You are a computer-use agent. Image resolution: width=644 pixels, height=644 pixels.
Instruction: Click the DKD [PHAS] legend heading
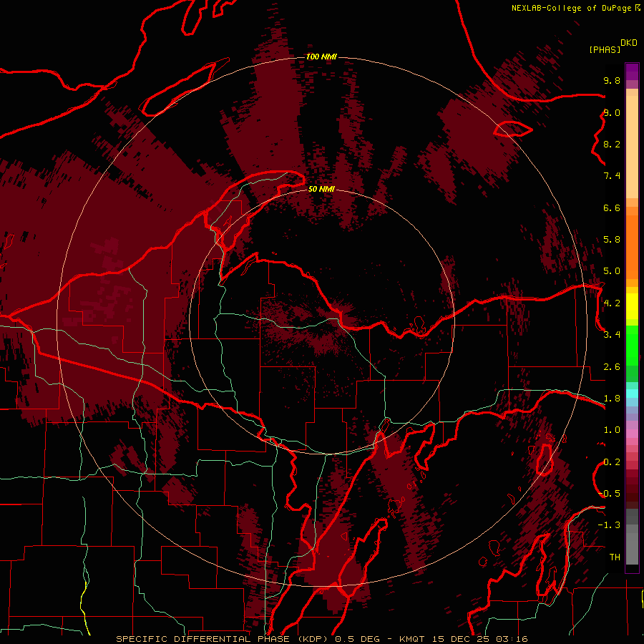pos(613,47)
